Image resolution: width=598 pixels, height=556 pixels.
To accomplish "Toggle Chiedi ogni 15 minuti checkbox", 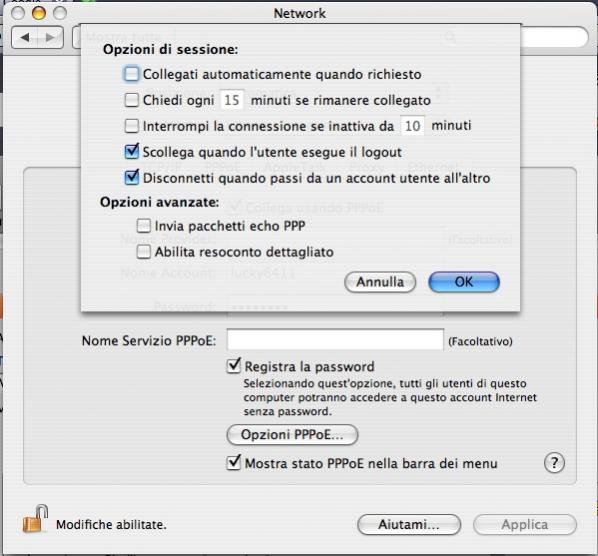I will [132, 100].
